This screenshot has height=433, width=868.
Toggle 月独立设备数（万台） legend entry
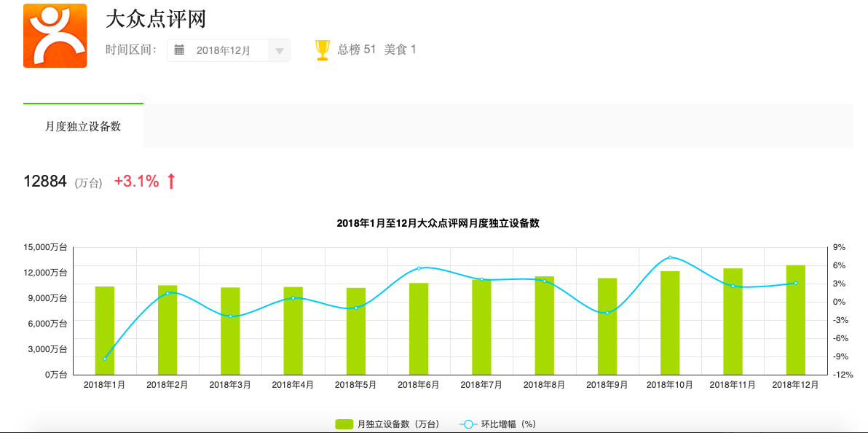point(387,424)
